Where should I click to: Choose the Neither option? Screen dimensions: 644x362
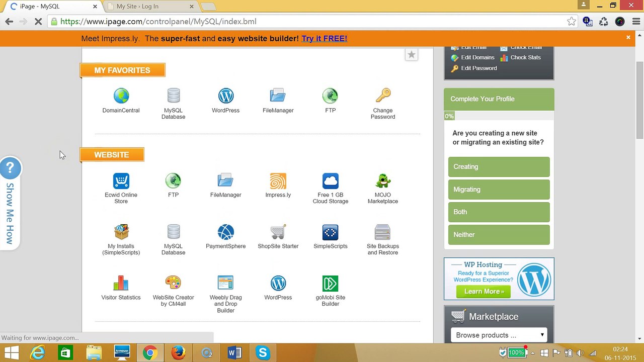click(x=499, y=235)
